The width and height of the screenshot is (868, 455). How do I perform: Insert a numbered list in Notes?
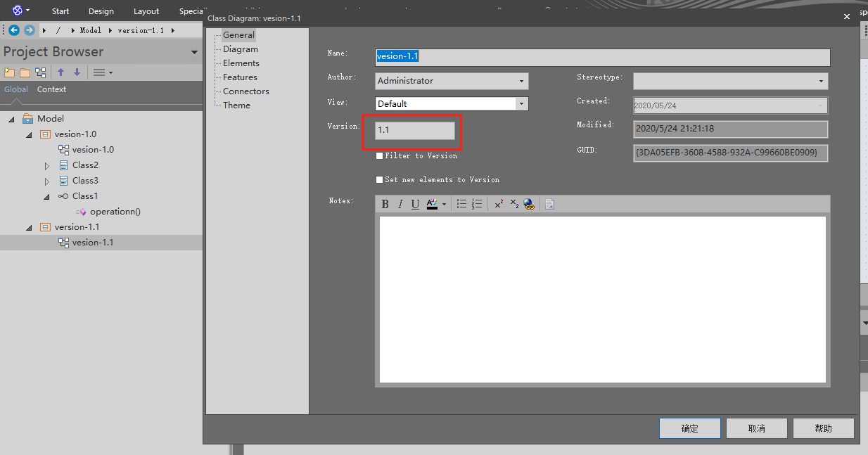coord(477,204)
